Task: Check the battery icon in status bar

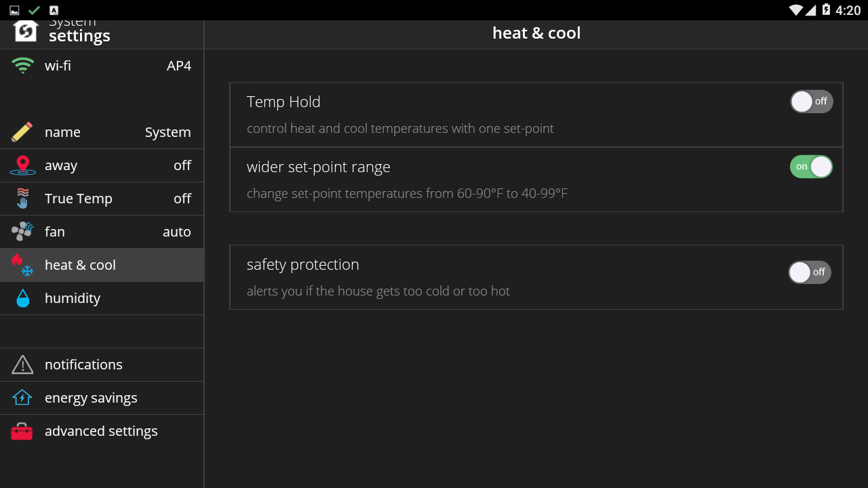Action: [826, 9]
